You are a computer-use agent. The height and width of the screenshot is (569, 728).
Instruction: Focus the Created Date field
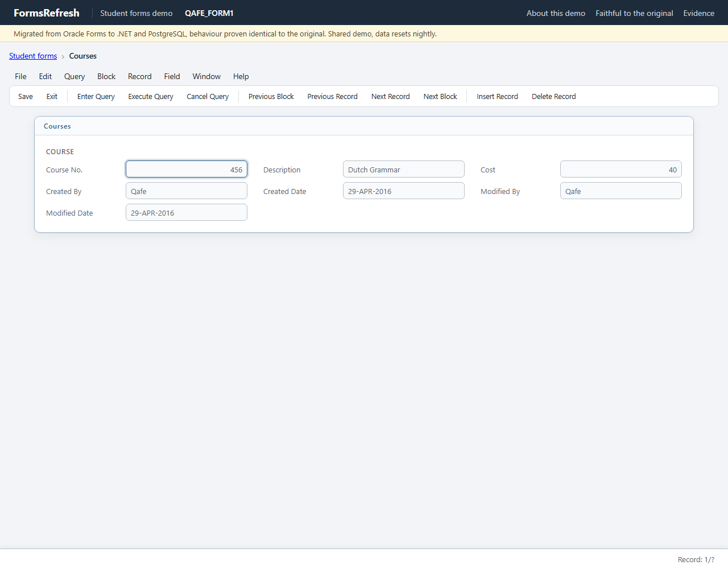pyautogui.click(x=404, y=191)
